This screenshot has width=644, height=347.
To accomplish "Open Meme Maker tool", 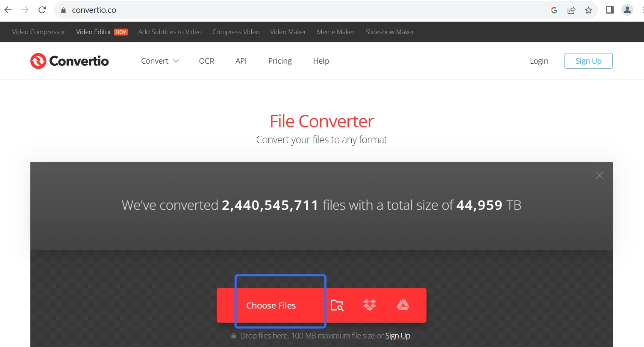I will tap(336, 32).
